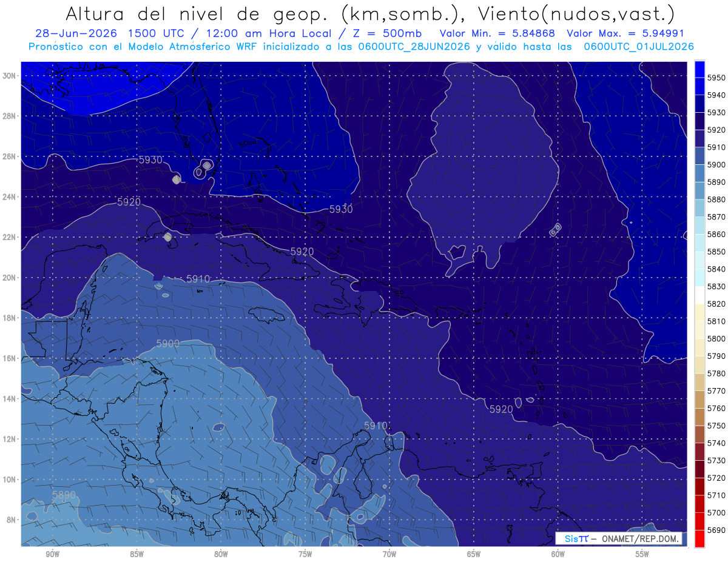
Task: Click the 5930 contour label west of Florida
Action: click(150, 160)
